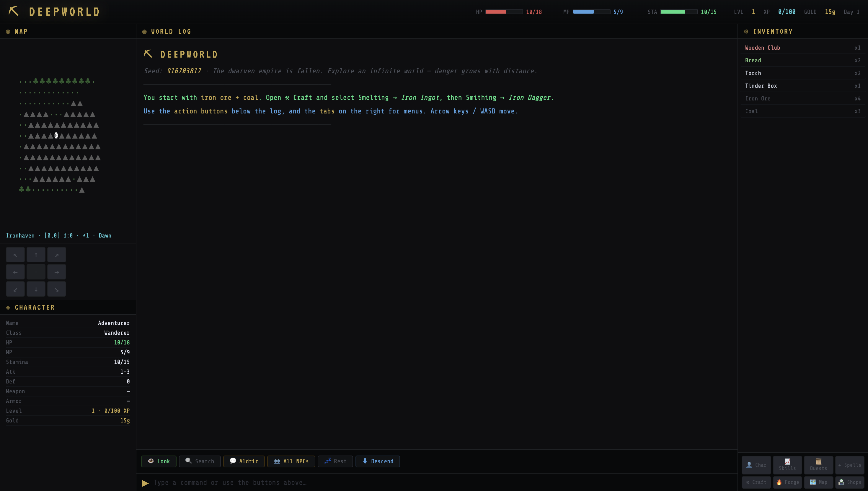Click the command input field
Screen dimensions: 868x491
pos(438,482)
